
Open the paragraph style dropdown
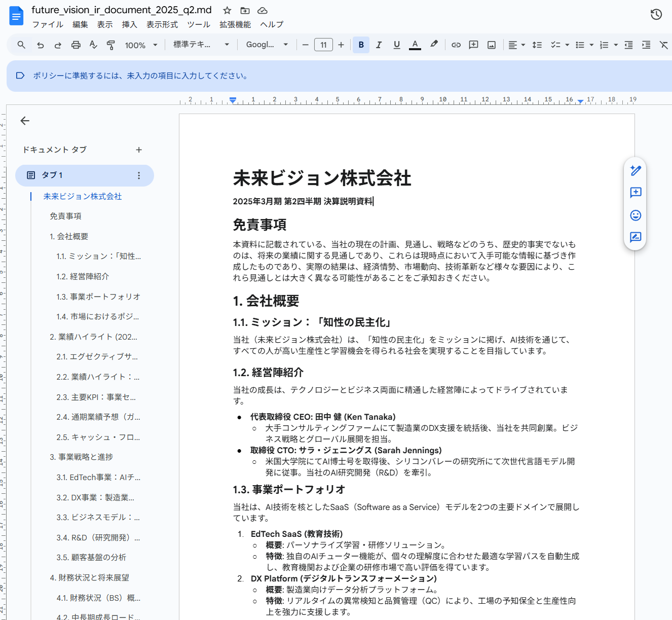201,45
